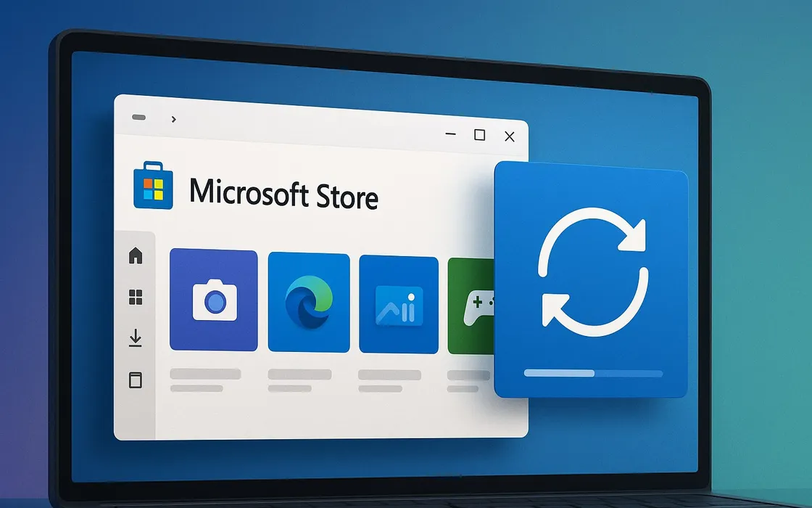Minimize the Microsoft Store window
The image size is (812, 508).
(x=450, y=134)
